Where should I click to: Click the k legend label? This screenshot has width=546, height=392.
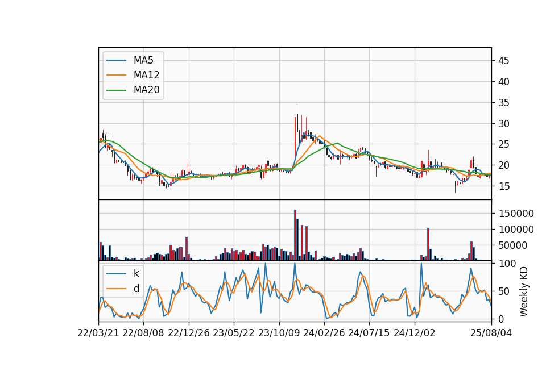coord(136,273)
